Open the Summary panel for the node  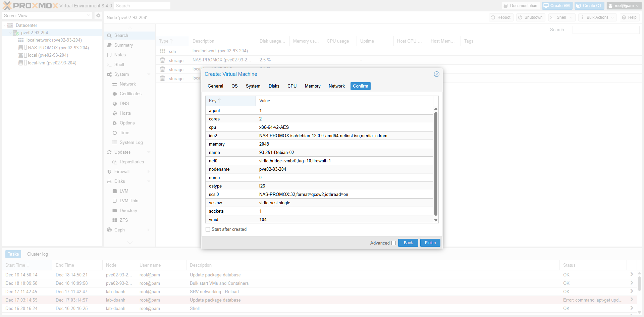click(x=123, y=45)
